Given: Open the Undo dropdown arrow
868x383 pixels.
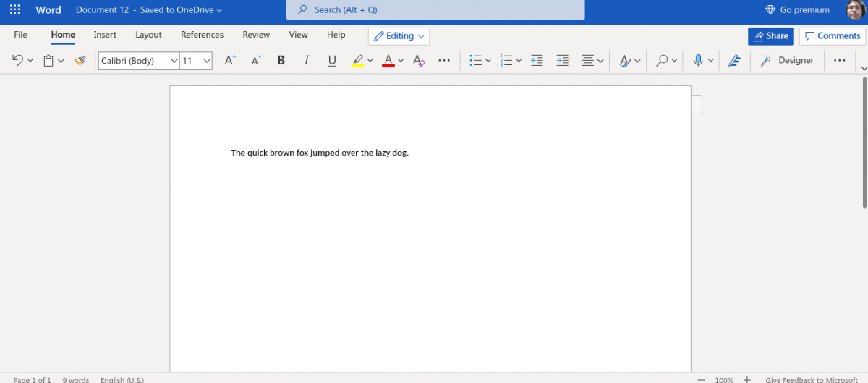Looking at the screenshot, I should (x=30, y=61).
